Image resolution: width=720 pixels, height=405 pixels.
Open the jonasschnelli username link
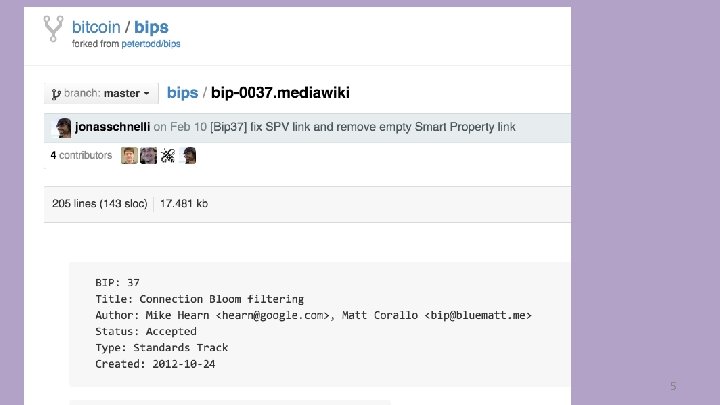[x=112, y=127]
